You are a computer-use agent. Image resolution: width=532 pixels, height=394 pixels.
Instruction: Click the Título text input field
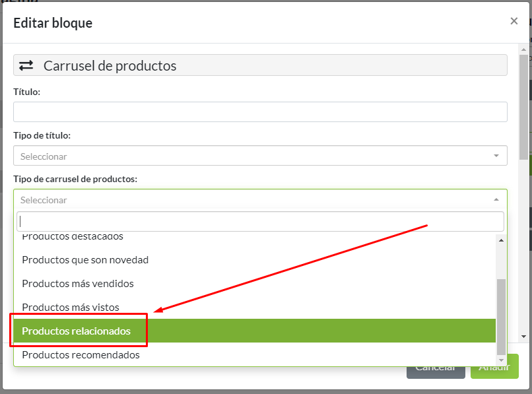click(260, 112)
